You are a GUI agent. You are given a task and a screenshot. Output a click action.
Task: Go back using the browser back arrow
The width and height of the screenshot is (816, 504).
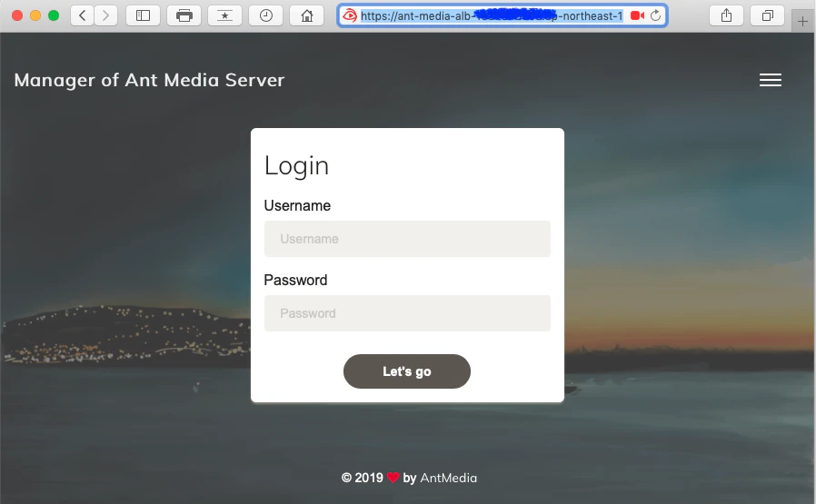(x=82, y=15)
